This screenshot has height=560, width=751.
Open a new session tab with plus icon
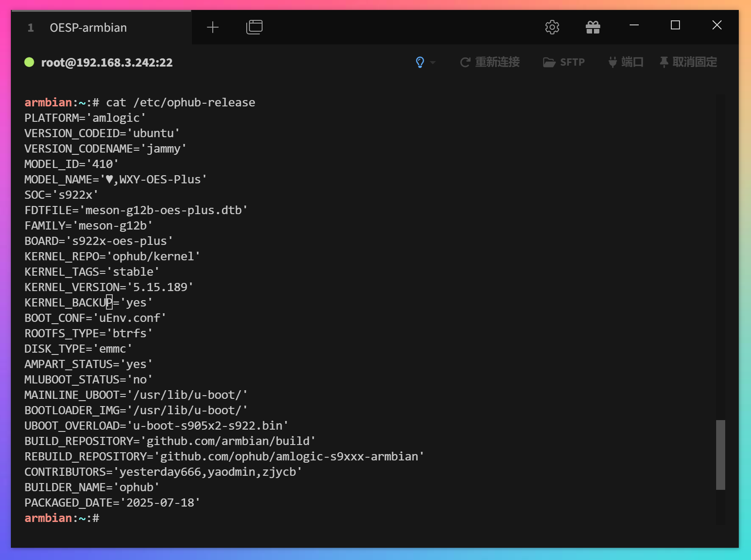click(x=212, y=28)
